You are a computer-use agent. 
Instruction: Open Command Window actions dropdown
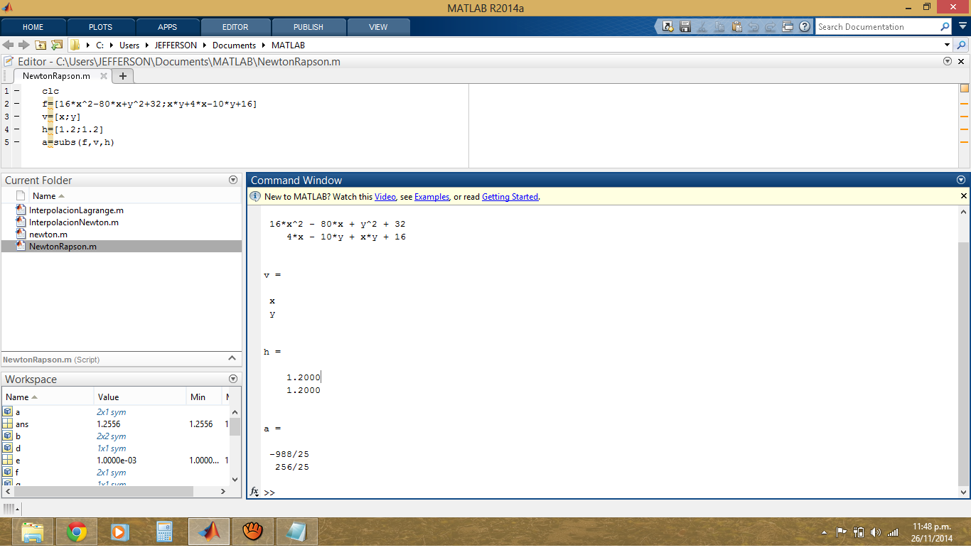(x=961, y=180)
